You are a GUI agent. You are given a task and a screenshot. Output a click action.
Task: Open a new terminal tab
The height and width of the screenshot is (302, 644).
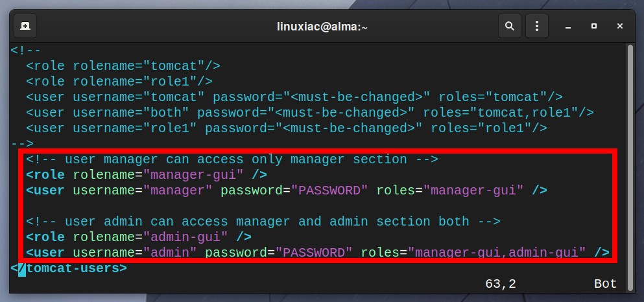point(25,27)
